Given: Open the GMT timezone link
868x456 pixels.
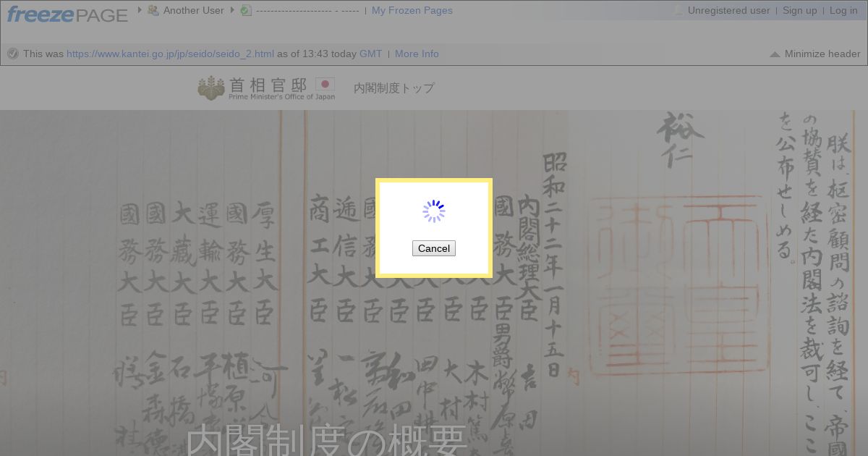Looking at the screenshot, I should click(371, 54).
